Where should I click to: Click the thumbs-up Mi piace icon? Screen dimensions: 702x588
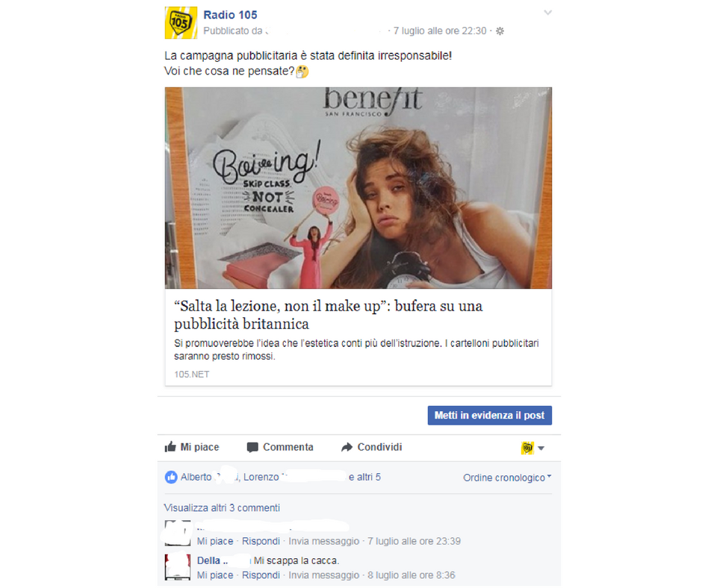(170, 446)
